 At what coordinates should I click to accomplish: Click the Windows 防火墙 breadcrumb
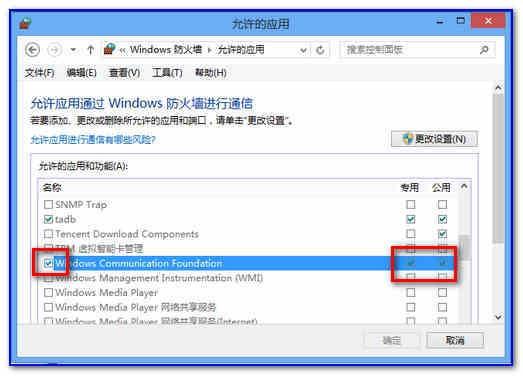coord(166,50)
